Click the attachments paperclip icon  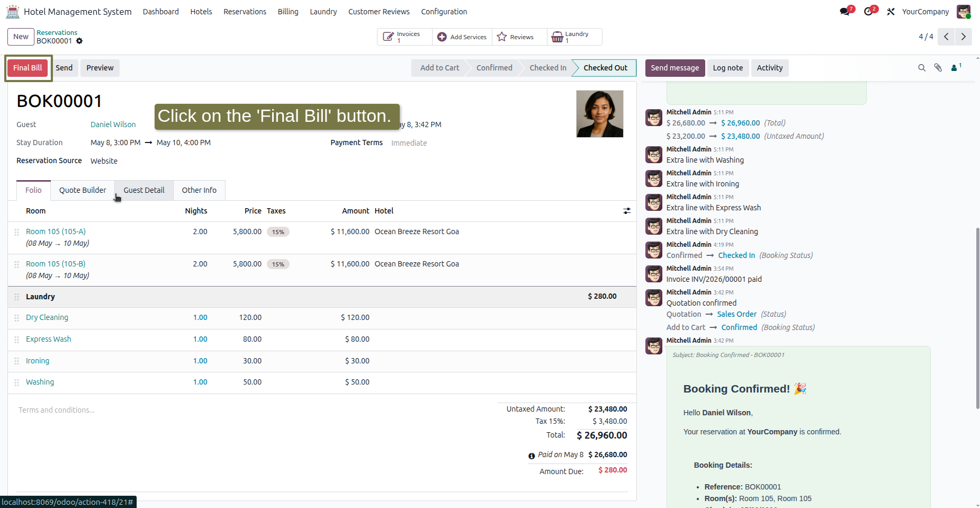(938, 68)
